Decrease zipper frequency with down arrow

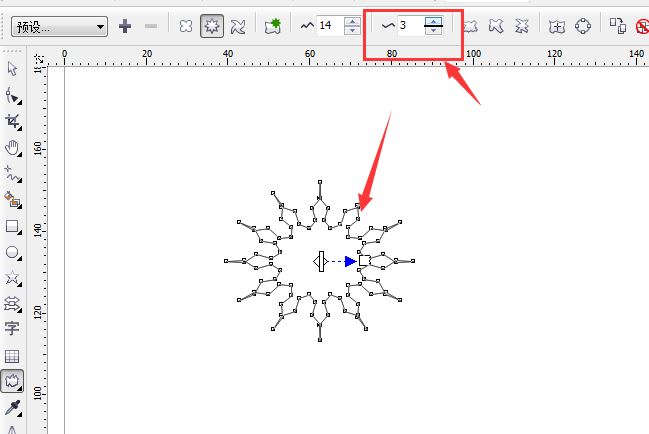432,31
